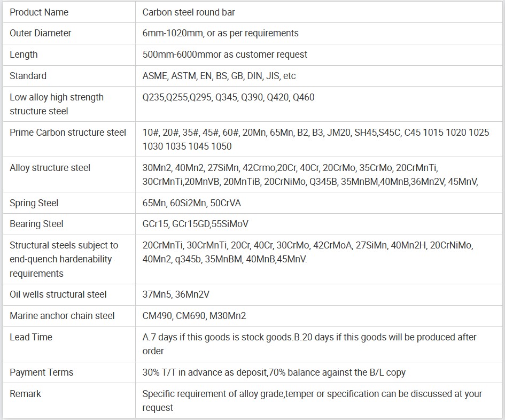The height and width of the screenshot is (420, 505).
Task: Select the Carbon steel round bar cell
Action: (x=189, y=12)
